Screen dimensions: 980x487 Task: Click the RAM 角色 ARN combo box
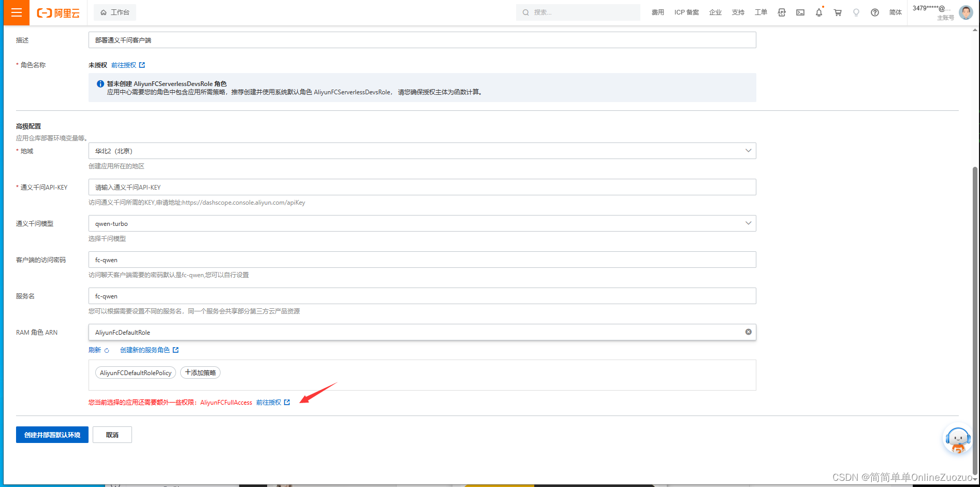(x=422, y=332)
